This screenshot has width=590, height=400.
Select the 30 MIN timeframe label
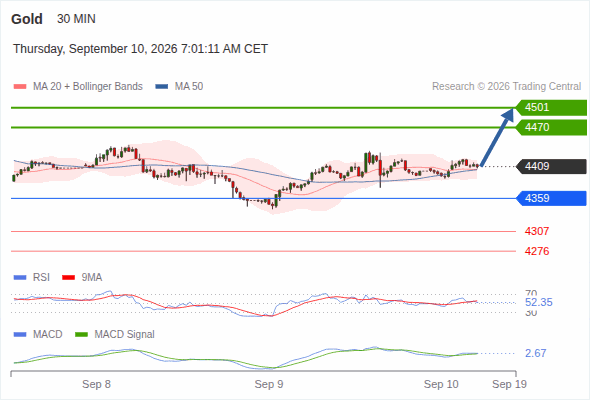pos(76,19)
